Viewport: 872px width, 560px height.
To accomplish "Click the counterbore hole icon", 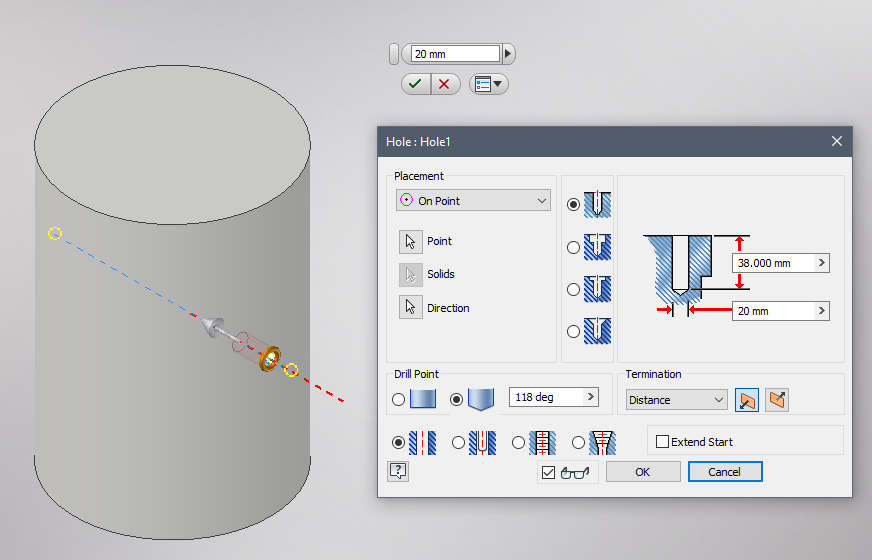I will (x=597, y=247).
